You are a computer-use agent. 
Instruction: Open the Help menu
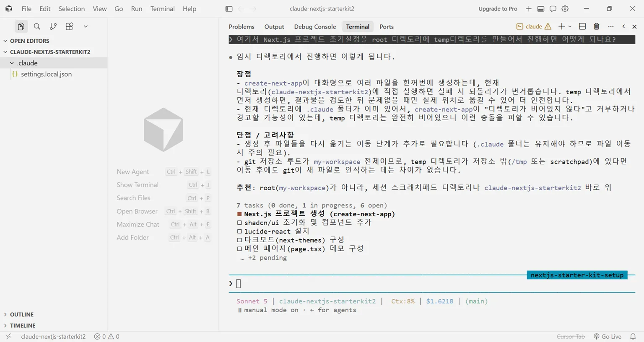tap(190, 9)
